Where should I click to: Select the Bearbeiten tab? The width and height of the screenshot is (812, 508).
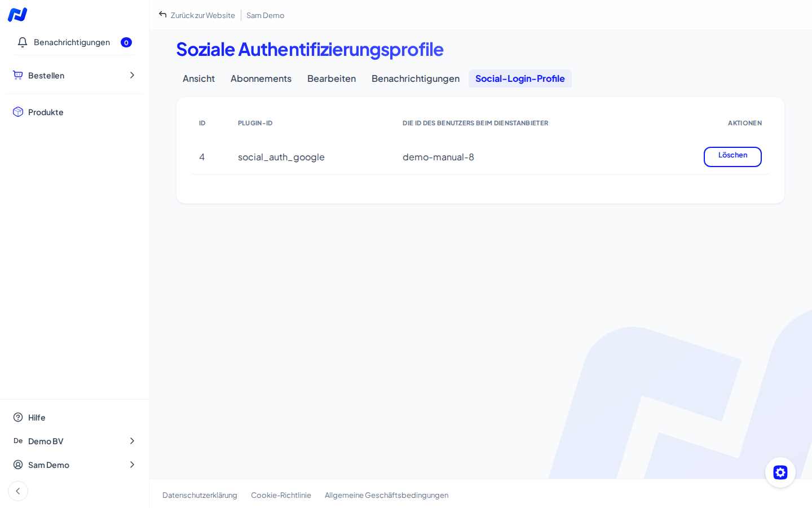tap(332, 78)
